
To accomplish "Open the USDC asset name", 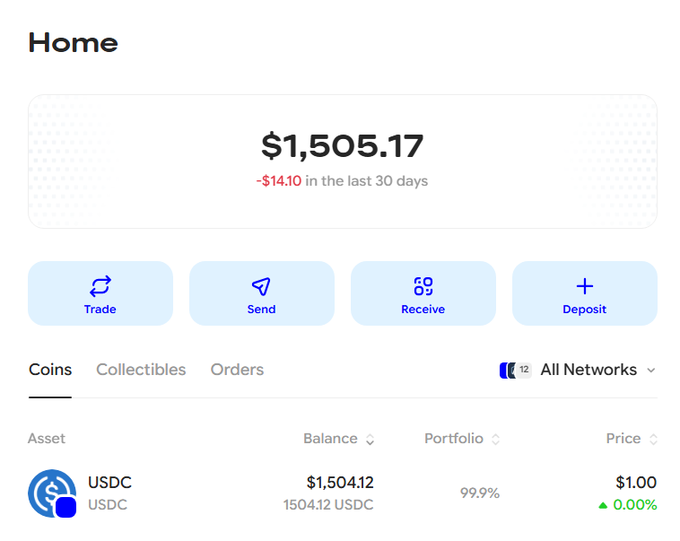I will (x=110, y=482).
